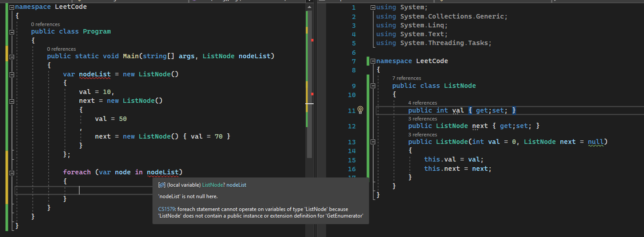Open 0 references link above Main method
Screen dimensions: 644x237
[61, 49]
